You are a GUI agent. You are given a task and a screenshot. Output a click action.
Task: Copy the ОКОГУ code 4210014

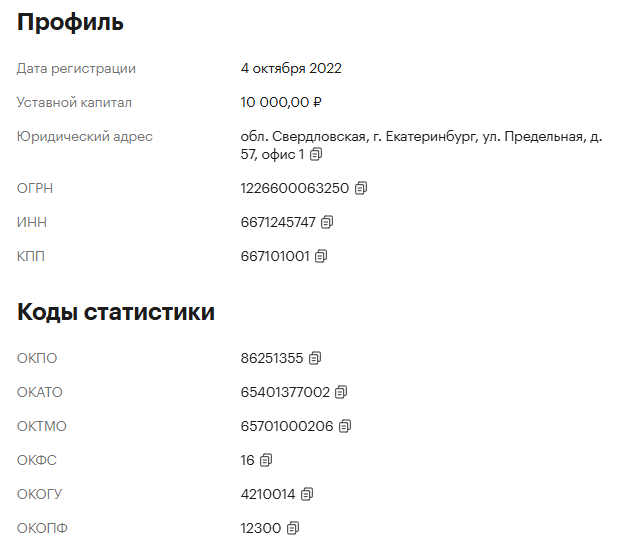click(x=307, y=494)
